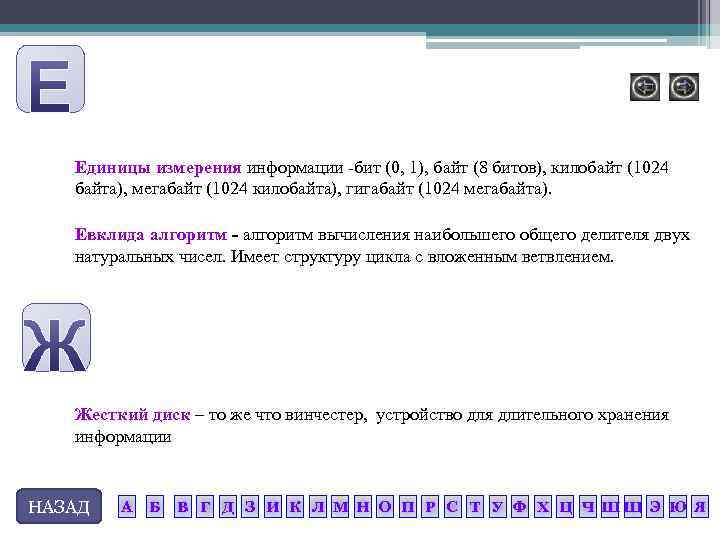720x540 pixels.
Task: Navigate to letter Э section
Action: click(655, 506)
